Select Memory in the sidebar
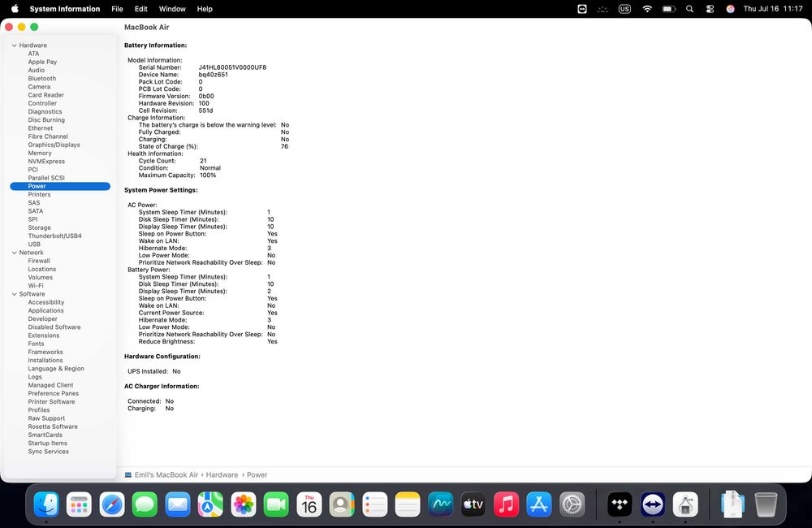 coord(40,154)
